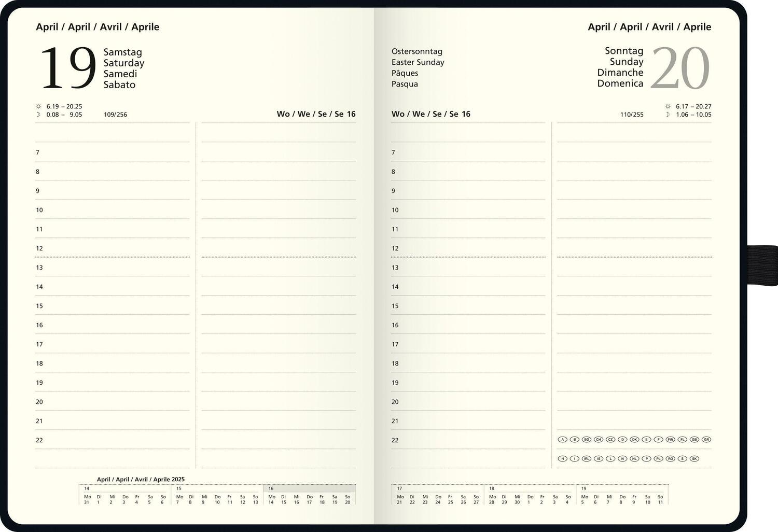Click the oval country code NL
778x532 pixels.
[634, 459]
